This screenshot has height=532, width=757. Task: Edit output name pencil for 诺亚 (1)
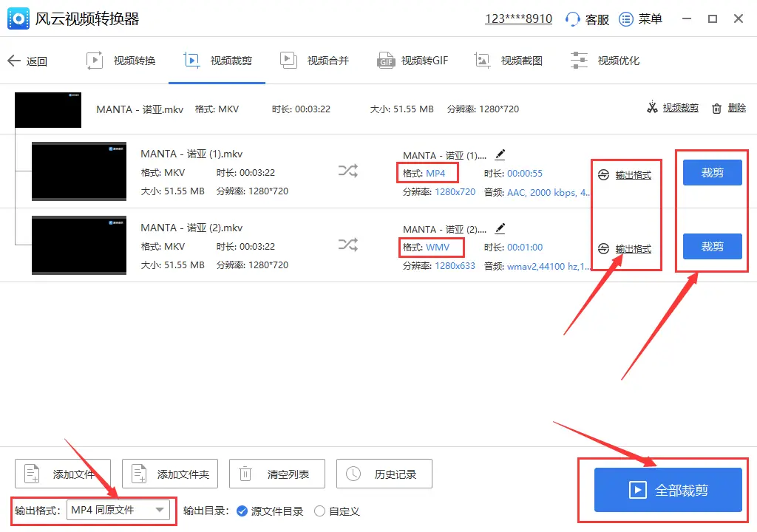tap(500, 155)
